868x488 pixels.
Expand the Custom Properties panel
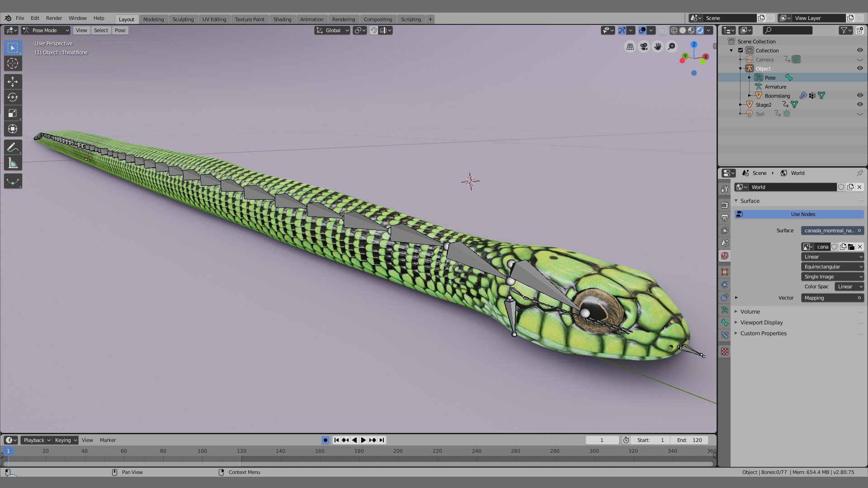[x=763, y=333]
